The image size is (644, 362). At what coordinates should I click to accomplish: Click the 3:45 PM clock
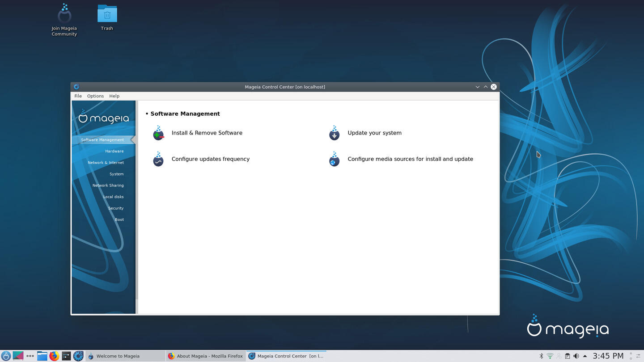[608, 356]
